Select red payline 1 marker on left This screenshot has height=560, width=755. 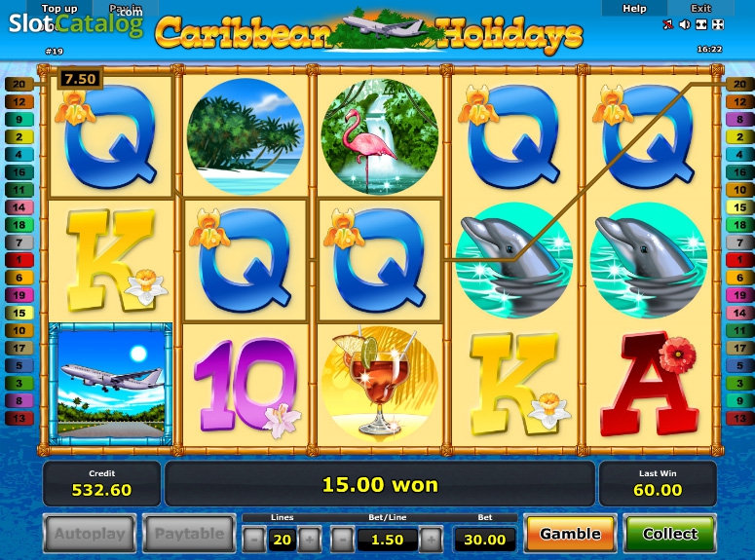pos(19,260)
